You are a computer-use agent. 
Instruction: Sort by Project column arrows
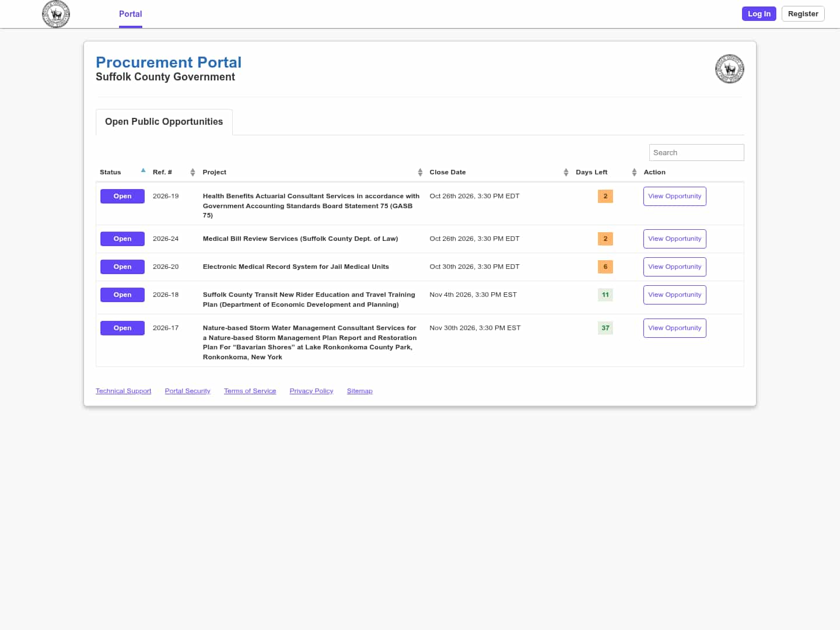420,172
